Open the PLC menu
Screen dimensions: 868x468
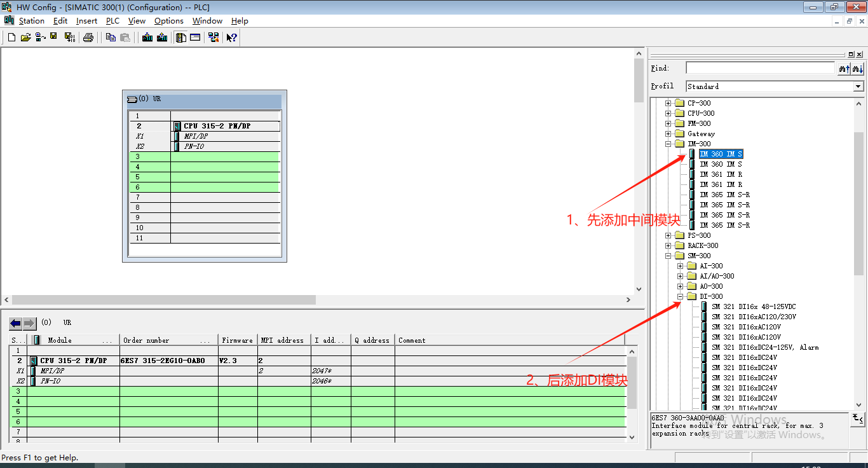point(112,21)
